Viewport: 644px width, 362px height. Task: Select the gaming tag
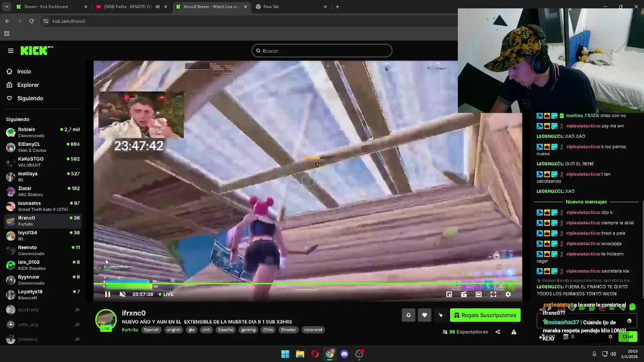pos(248,330)
